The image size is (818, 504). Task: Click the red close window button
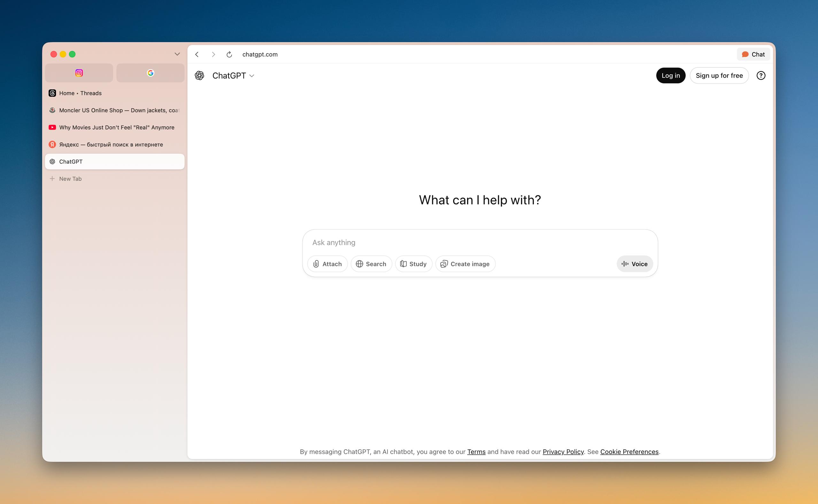pyautogui.click(x=54, y=54)
